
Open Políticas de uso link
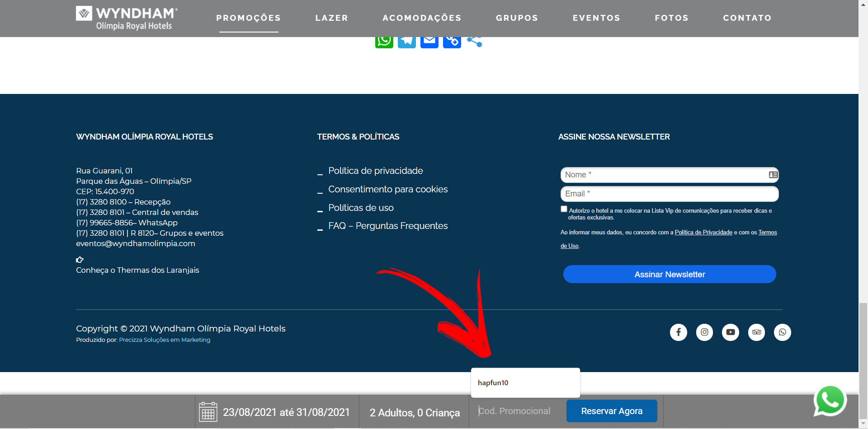[x=361, y=208]
